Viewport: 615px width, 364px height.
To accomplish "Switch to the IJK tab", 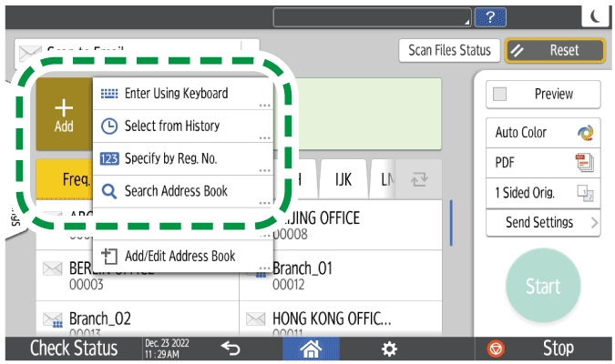I will coord(343,179).
